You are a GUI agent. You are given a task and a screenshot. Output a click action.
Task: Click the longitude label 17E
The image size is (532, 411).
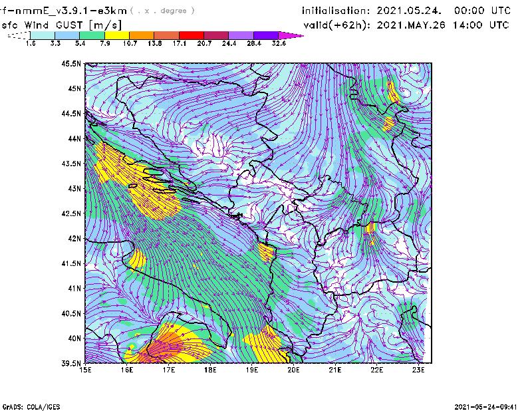pyautogui.click(x=169, y=370)
